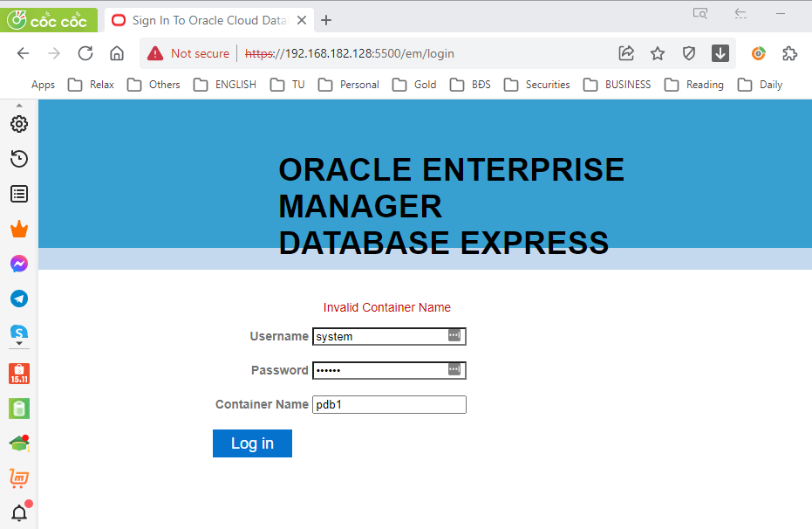Open the BĐS bookmarks folder

click(470, 85)
